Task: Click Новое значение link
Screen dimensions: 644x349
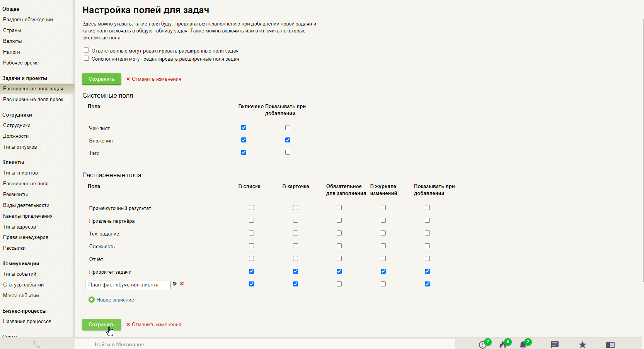Action: [115, 300]
